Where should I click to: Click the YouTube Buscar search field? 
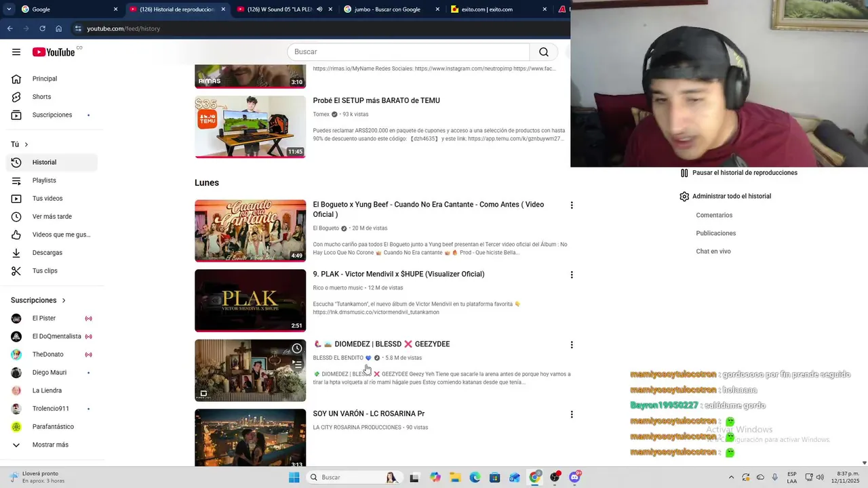(408, 52)
